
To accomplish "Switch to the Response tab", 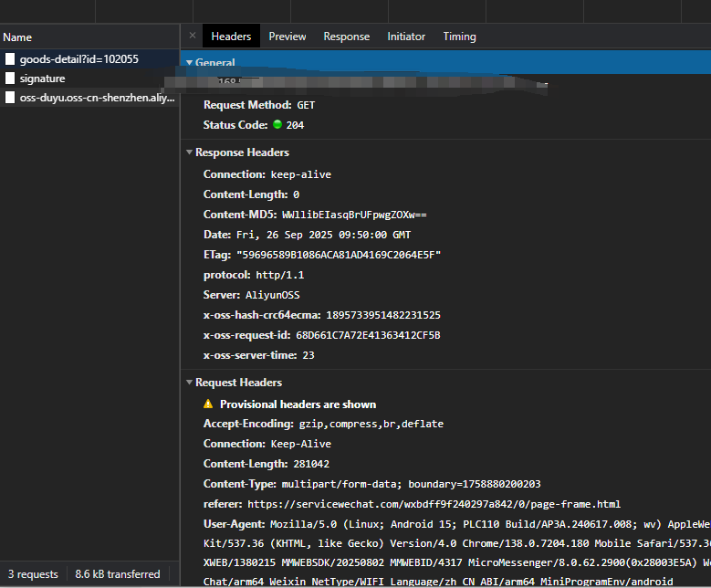I will point(347,37).
